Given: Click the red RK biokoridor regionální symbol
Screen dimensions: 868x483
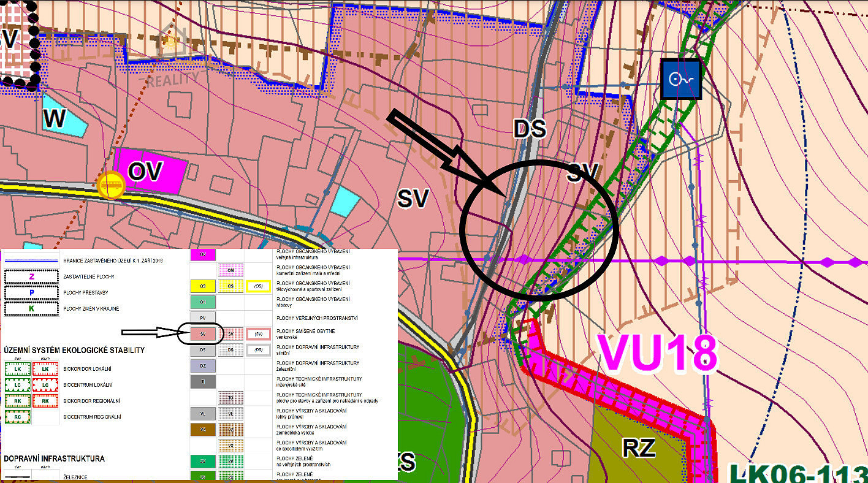Looking at the screenshot, I should (x=45, y=401).
